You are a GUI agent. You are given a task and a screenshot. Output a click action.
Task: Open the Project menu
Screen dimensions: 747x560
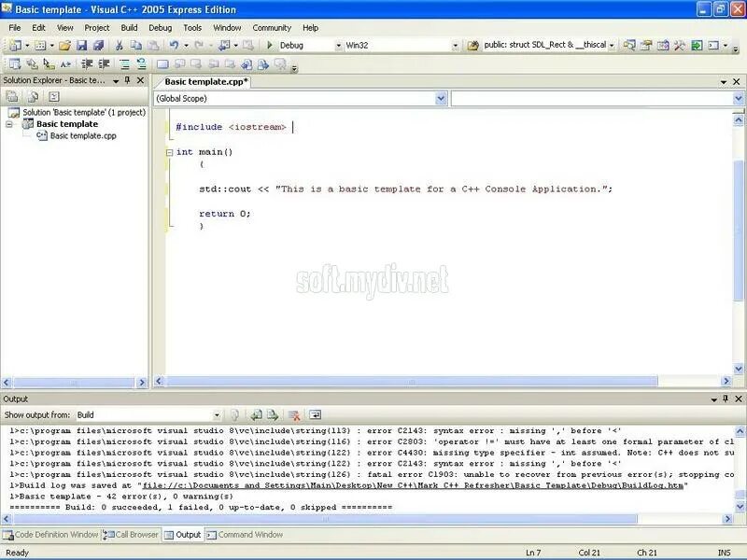click(x=97, y=28)
